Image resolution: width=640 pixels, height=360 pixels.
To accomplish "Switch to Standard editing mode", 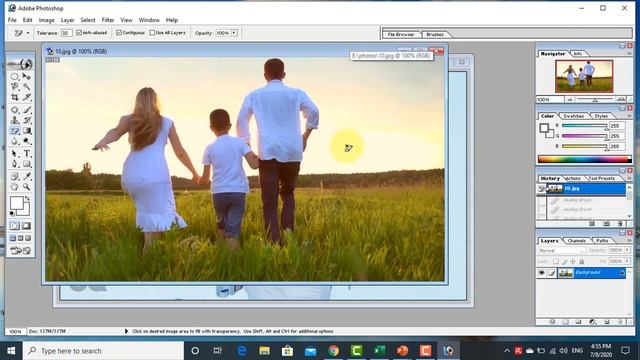I will [15, 226].
